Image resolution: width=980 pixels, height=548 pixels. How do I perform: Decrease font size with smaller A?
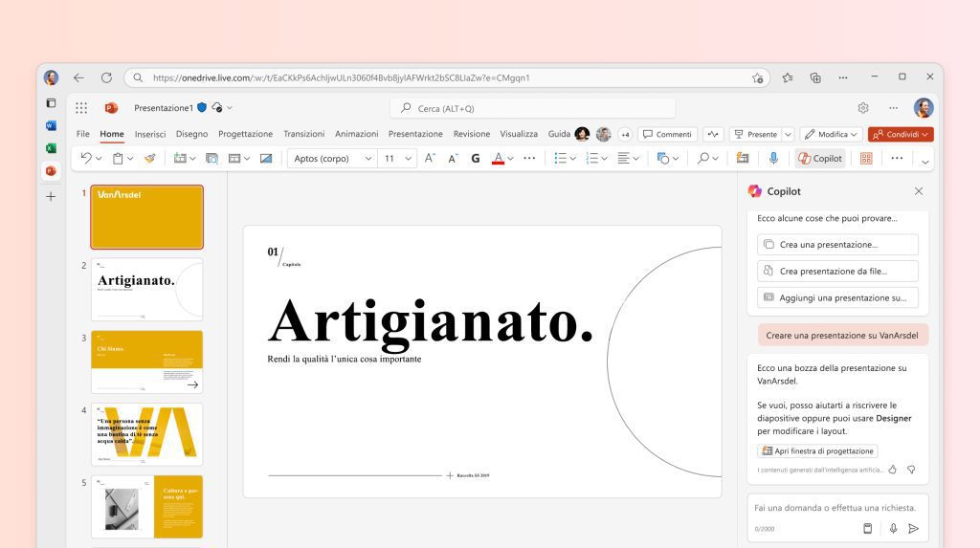tap(453, 159)
